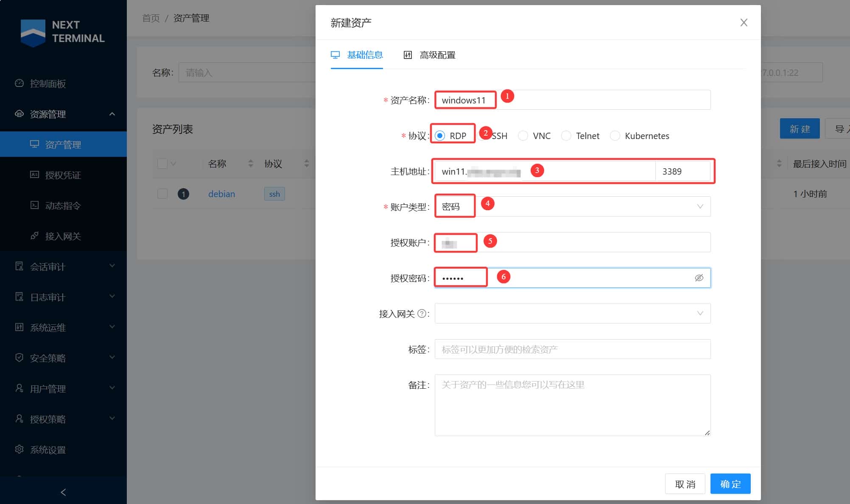Click the 确定 confirm button

[x=730, y=484]
